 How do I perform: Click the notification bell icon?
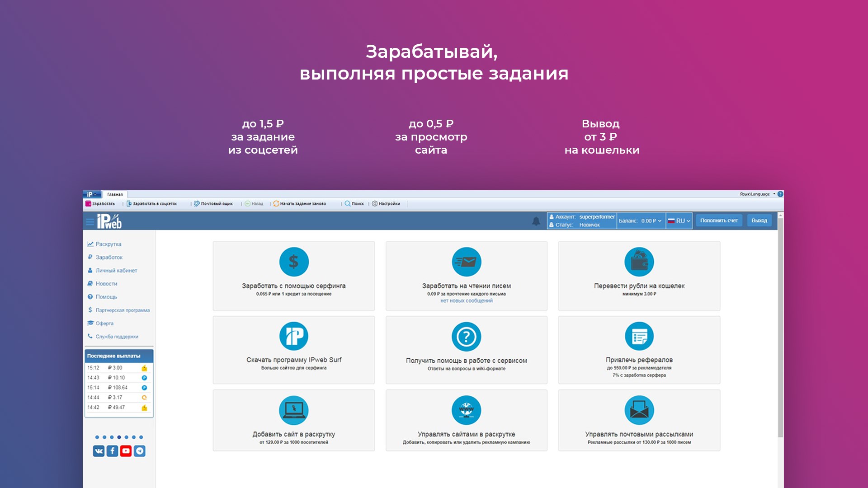[x=536, y=221]
